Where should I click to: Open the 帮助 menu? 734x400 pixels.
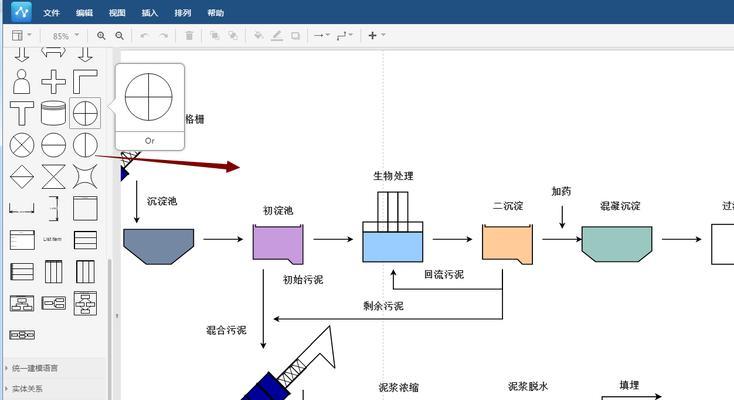[215, 13]
